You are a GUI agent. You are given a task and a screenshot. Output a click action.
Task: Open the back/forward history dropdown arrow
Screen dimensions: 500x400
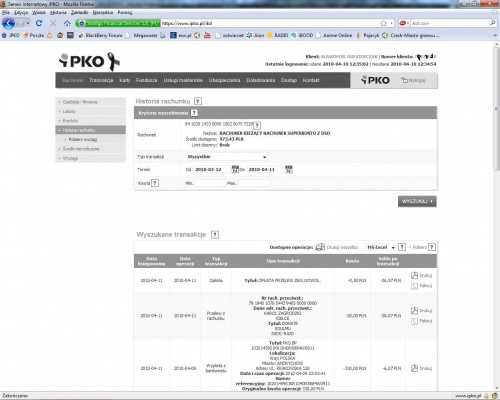pos(28,23)
